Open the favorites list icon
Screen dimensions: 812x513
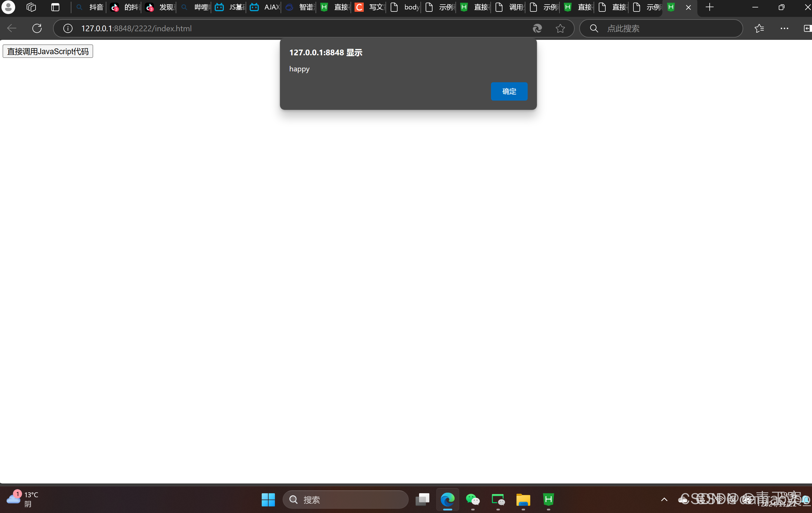(759, 28)
